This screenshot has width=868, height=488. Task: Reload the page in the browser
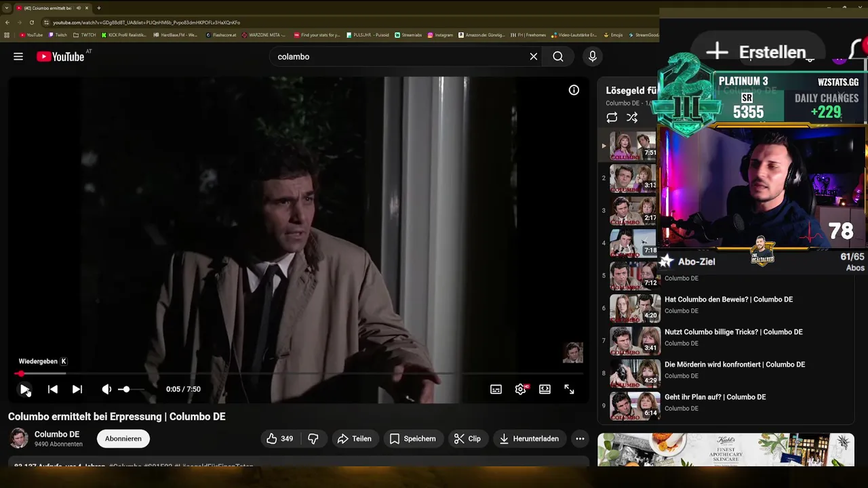pos(31,22)
